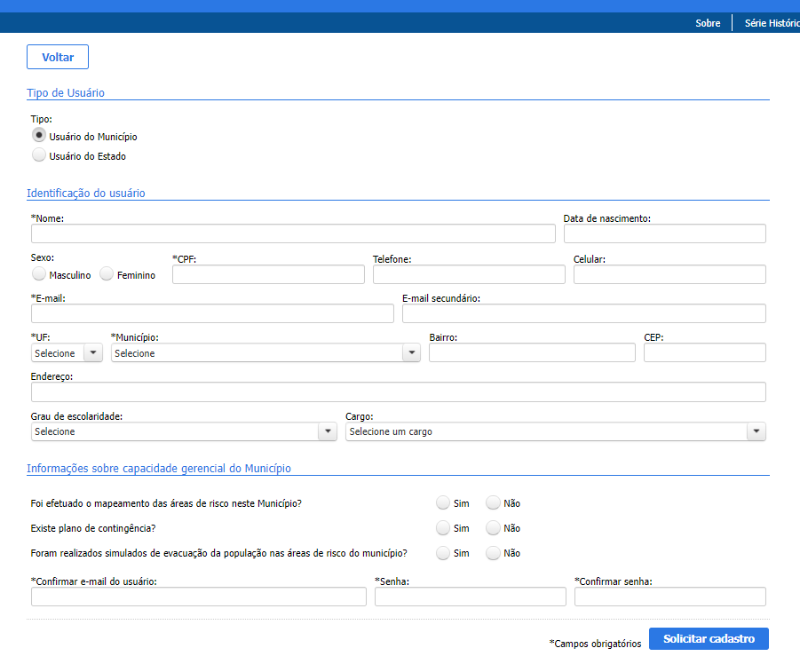Viewport: 800px width, 672px height.
Task: Open the Série Histórica menu item
Action: pos(771,23)
